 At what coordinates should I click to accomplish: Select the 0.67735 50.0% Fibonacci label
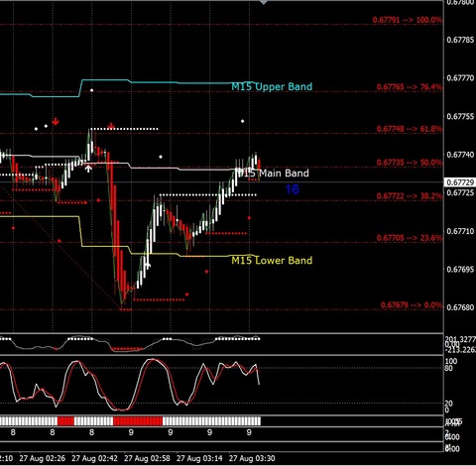410,163
